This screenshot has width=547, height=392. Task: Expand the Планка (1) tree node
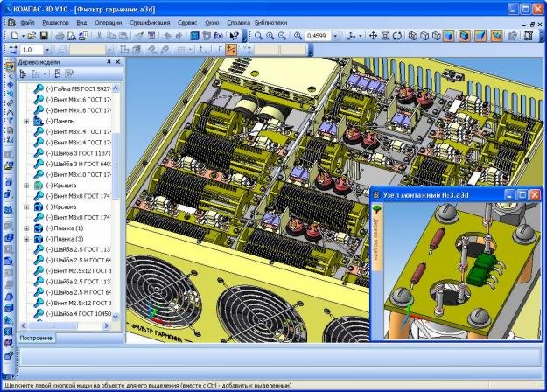tap(27, 227)
